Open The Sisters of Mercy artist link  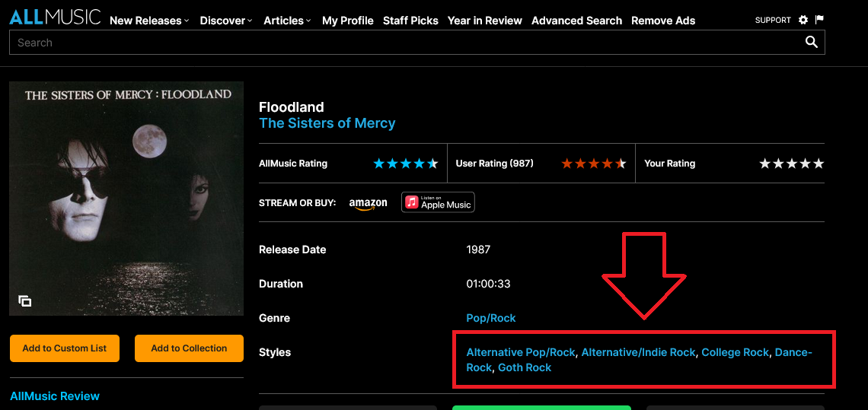(327, 123)
